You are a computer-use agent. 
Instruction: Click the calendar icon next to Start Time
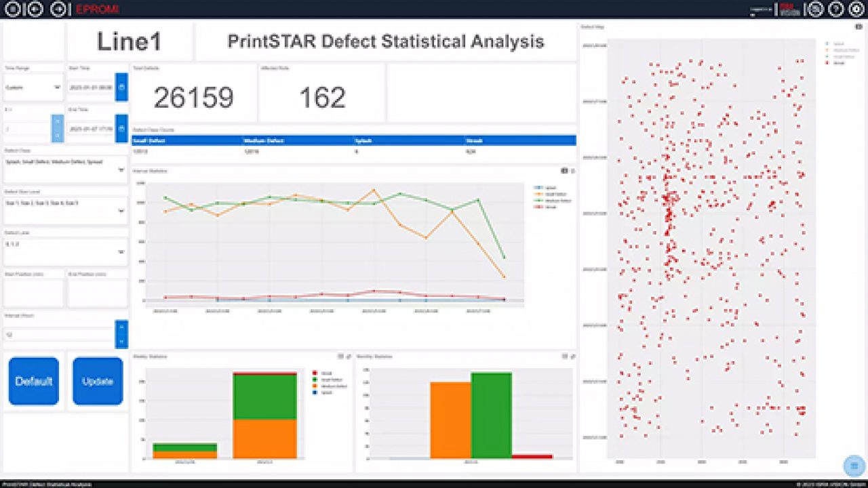(x=121, y=87)
